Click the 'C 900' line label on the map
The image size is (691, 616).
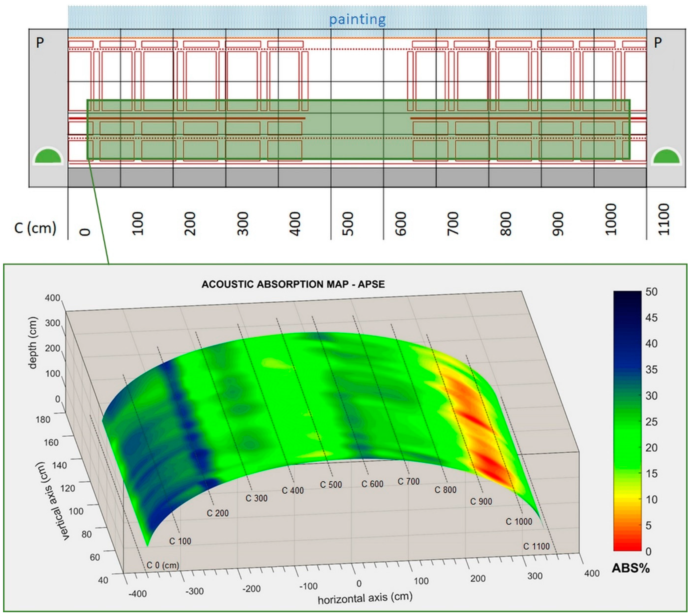pos(481,501)
